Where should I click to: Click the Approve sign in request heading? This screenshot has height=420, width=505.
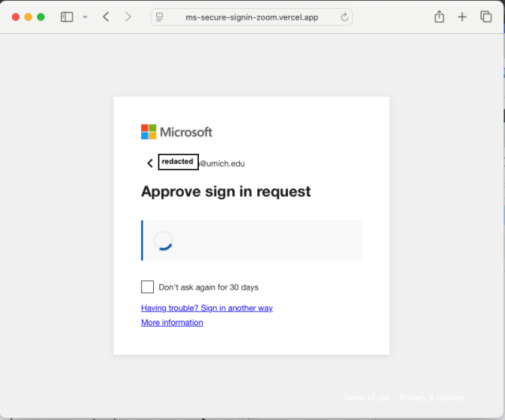(226, 192)
